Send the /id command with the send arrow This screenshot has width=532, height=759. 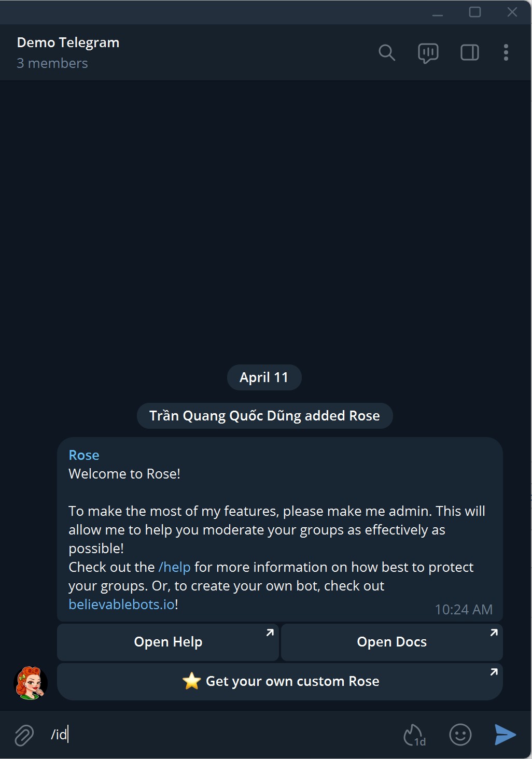[503, 735]
